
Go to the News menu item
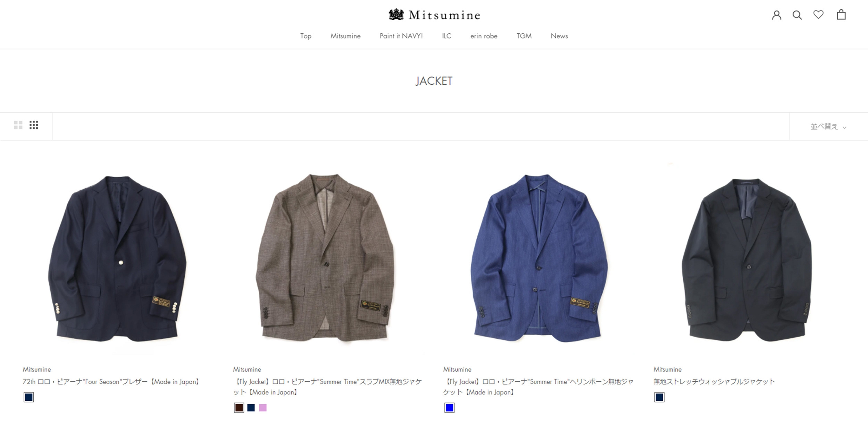click(x=559, y=36)
